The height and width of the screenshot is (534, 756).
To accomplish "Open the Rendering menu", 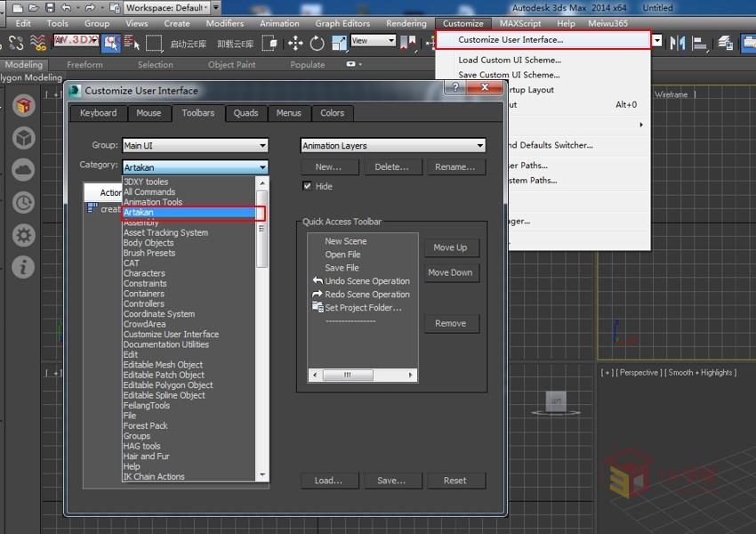I will coord(406,23).
